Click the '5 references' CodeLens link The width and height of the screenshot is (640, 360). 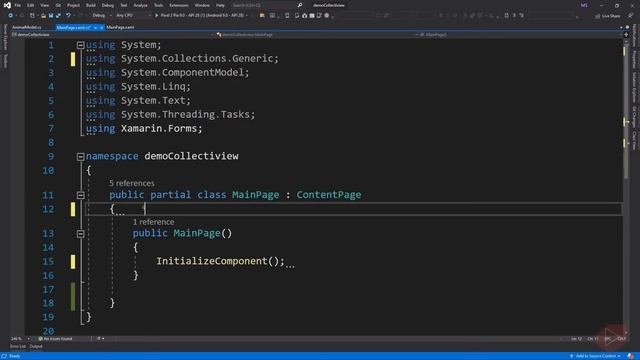tap(132, 183)
